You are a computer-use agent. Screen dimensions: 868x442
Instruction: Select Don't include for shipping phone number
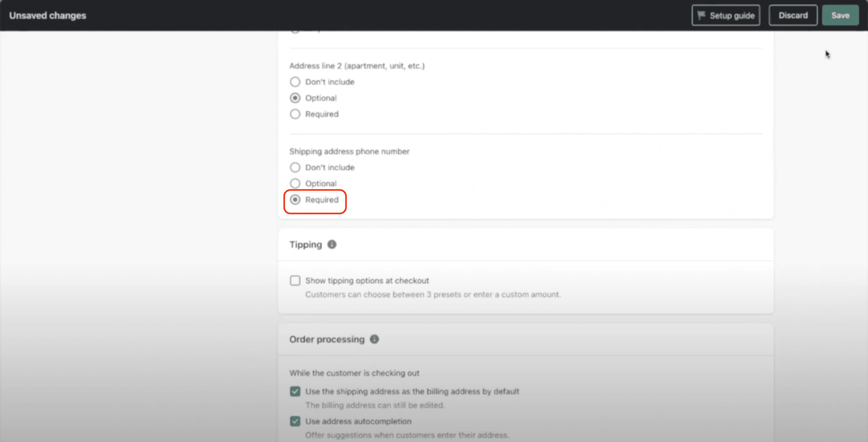click(295, 168)
